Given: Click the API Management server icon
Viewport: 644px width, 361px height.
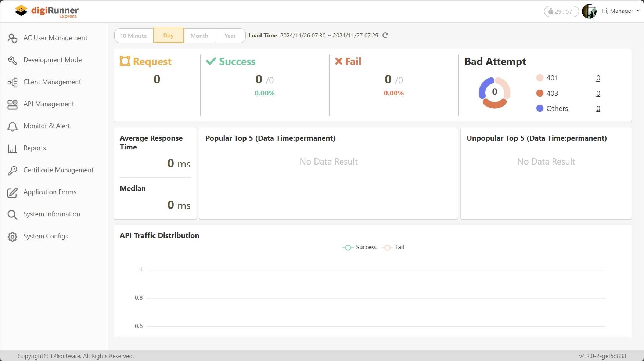Looking at the screenshot, I should point(12,104).
